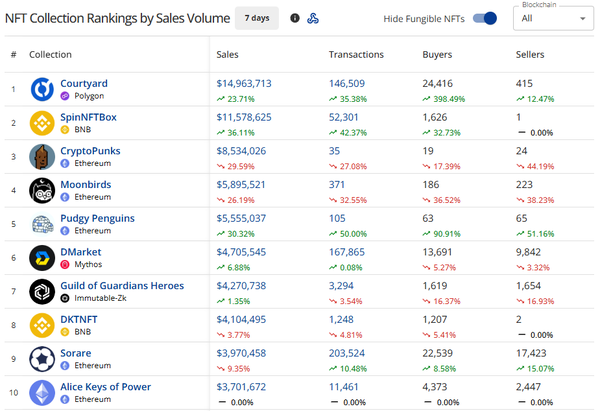Click the Ethereum chain icon under Moonbirds

tap(65, 197)
